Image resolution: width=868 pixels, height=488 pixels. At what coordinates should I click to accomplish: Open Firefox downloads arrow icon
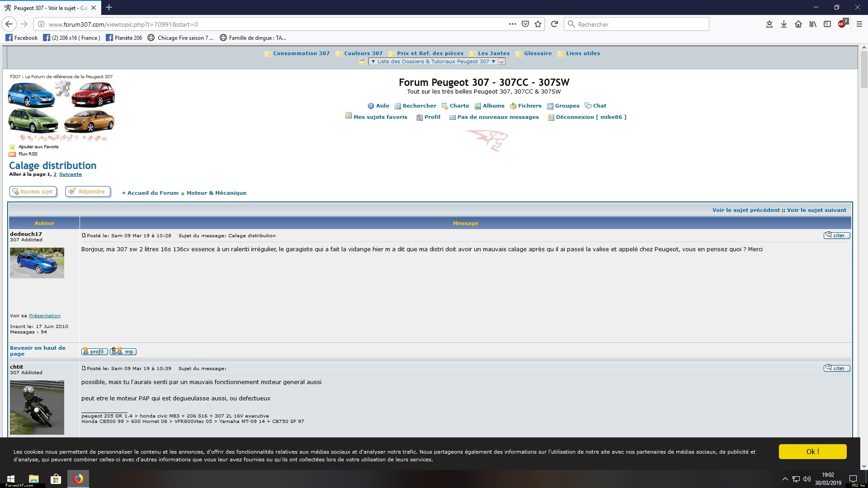[784, 24]
